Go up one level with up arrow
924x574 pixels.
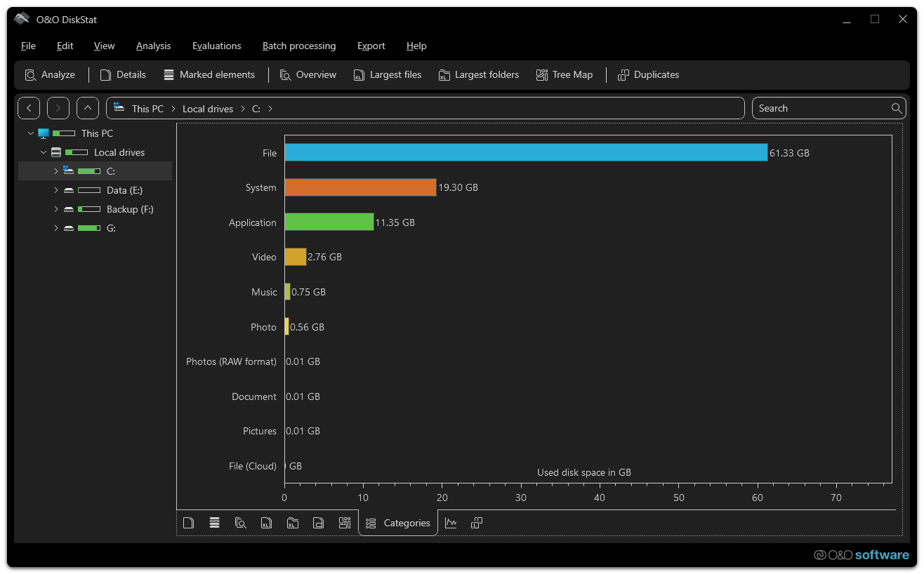(88, 108)
